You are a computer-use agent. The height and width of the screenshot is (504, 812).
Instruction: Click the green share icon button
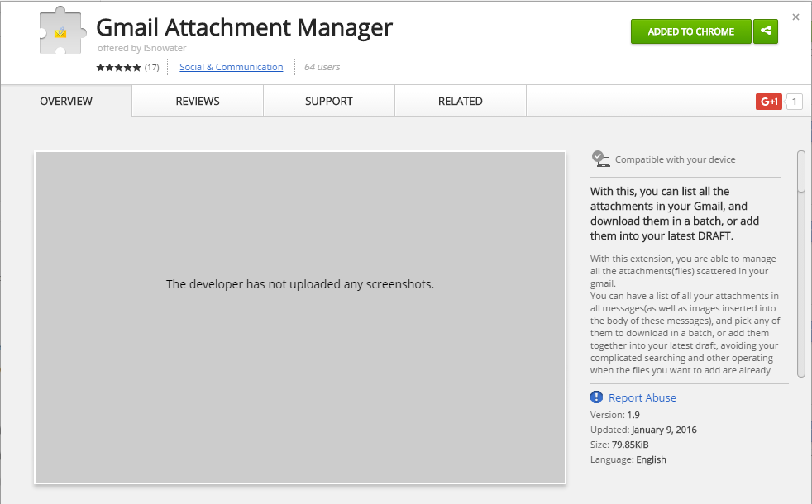(766, 31)
